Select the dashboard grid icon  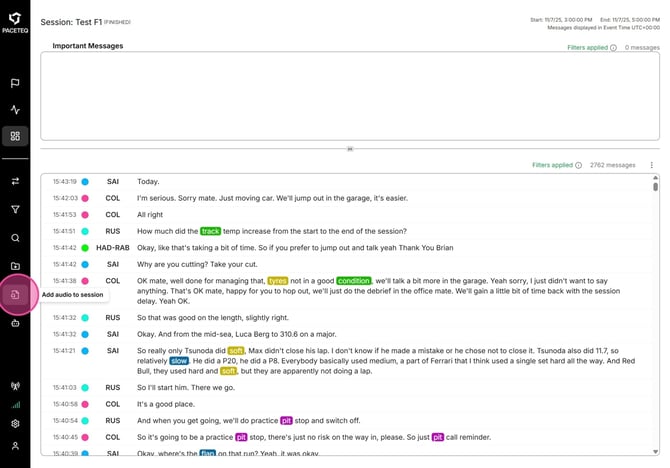(15, 136)
